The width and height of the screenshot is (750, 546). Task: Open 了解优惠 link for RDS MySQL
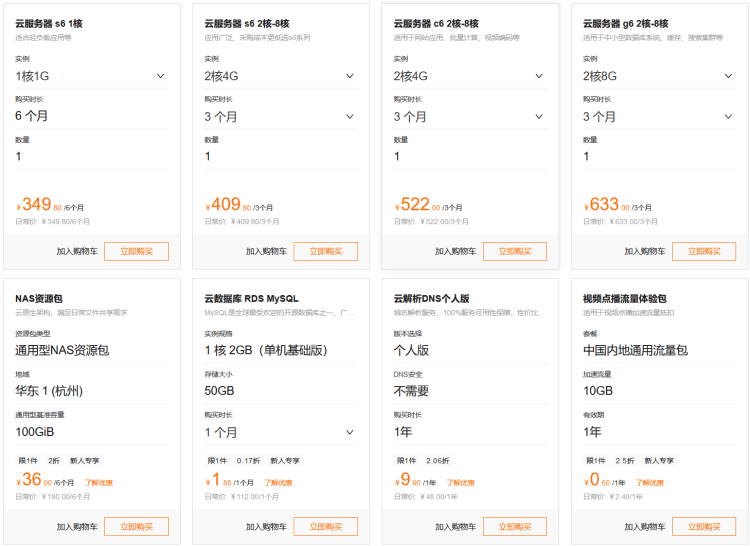pyautogui.click(x=279, y=482)
